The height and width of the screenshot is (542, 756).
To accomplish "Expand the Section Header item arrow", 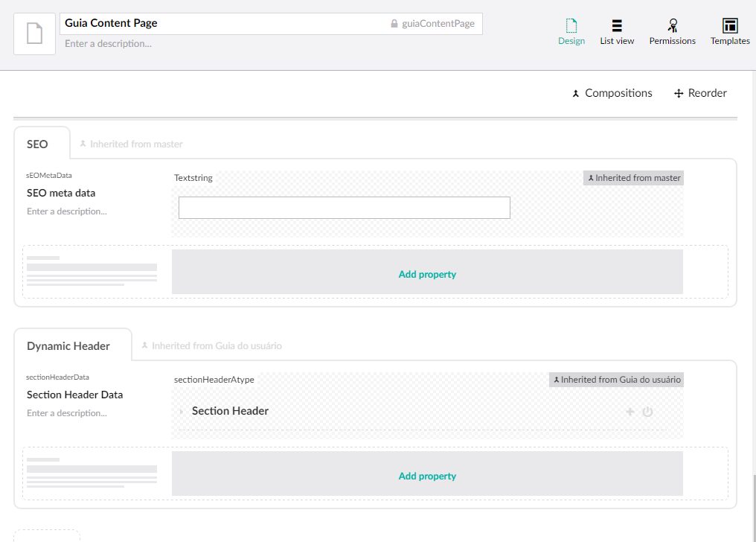I will pos(181,412).
